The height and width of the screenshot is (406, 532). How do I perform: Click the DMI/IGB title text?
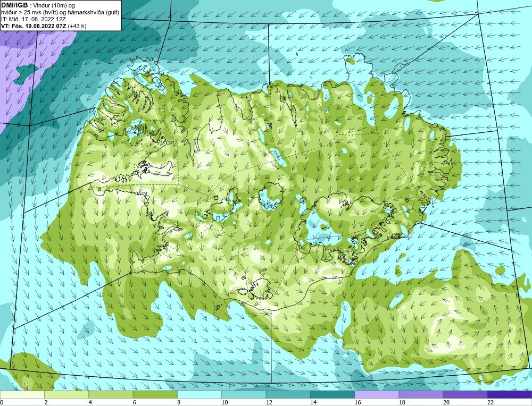[x=14, y=5]
